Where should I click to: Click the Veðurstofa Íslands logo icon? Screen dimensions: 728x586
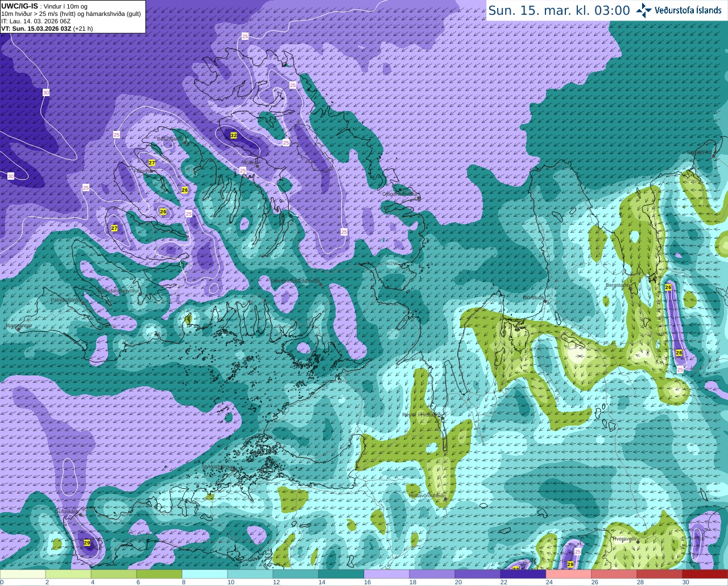644,10
